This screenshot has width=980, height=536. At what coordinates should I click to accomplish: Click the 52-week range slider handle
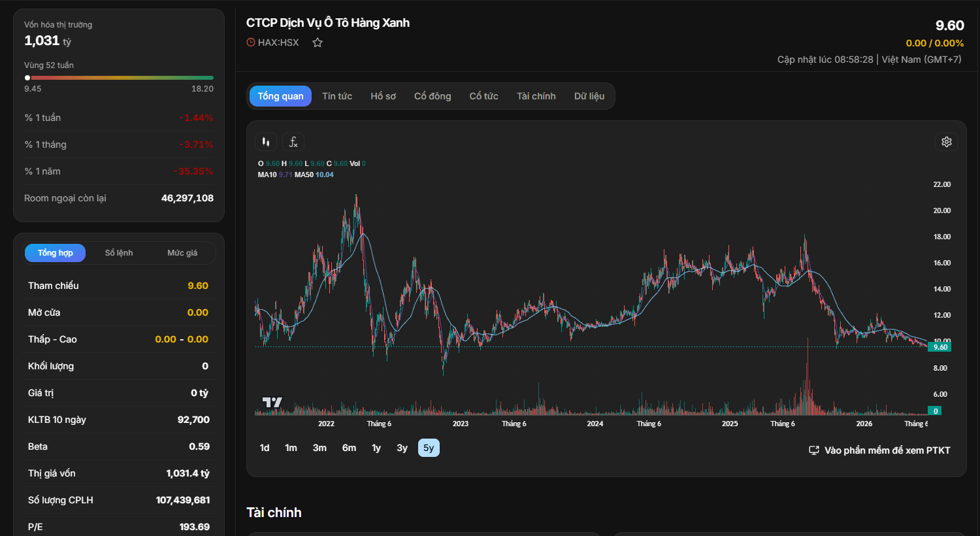(27, 78)
